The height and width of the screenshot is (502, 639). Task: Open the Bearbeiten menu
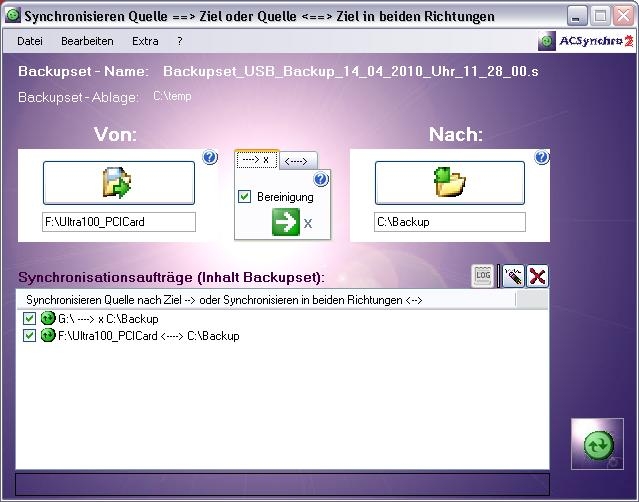tap(86, 41)
